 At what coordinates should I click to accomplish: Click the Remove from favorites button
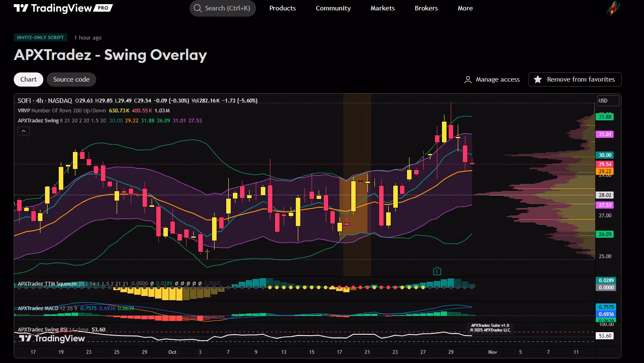[580, 80]
